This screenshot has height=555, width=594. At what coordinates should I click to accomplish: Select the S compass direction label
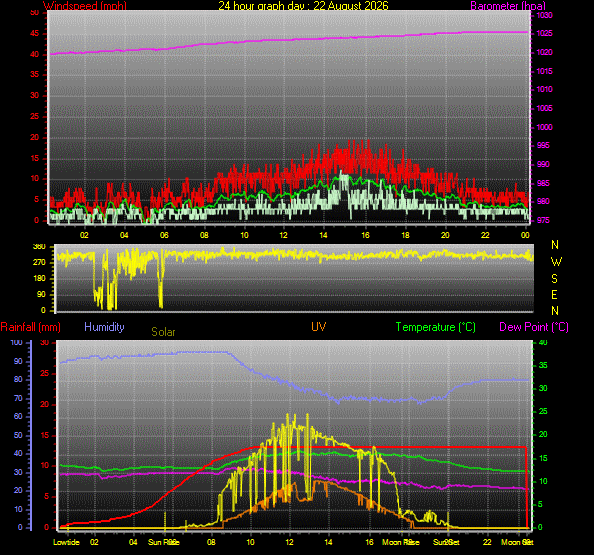[555, 279]
